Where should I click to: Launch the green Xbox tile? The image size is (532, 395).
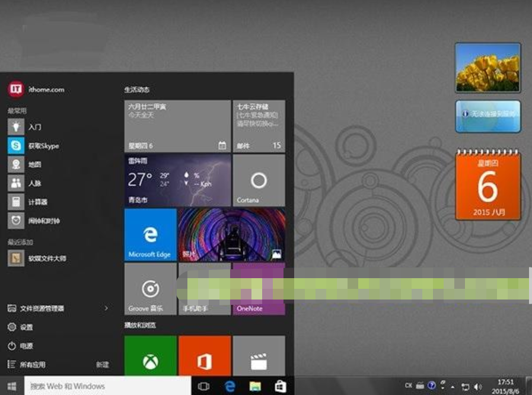(x=150, y=356)
